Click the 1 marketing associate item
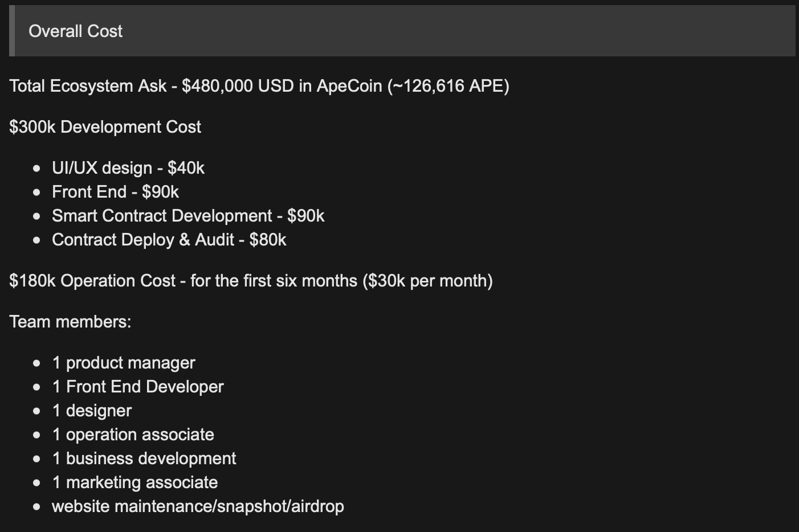799x532 pixels. click(x=135, y=482)
